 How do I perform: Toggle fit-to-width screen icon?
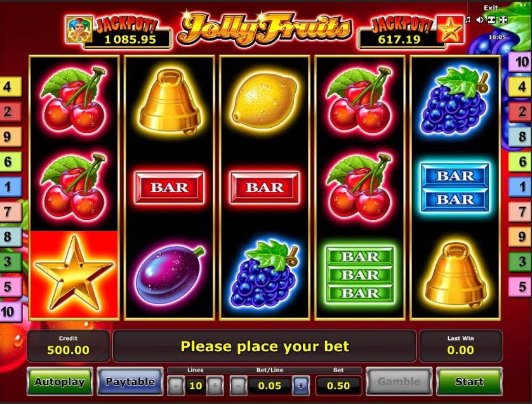point(491,20)
